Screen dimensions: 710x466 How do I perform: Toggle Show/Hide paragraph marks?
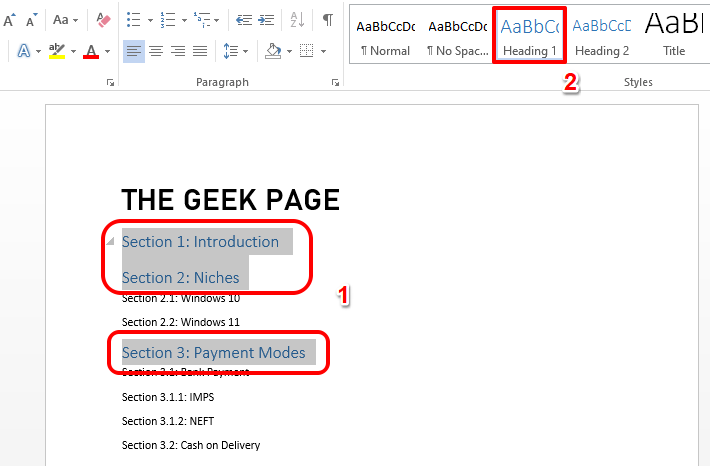click(x=328, y=20)
